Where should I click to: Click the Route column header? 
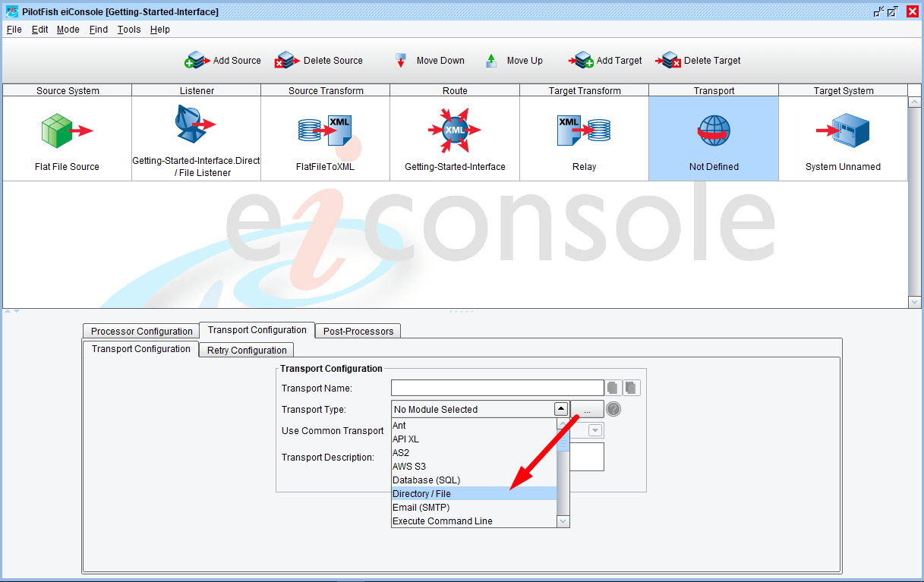(455, 90)
